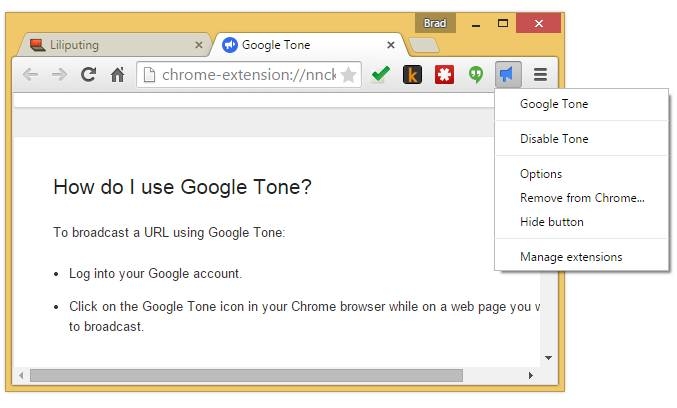Click the browser Forward arrow
The image size is (677, 408).
(60, 75)
